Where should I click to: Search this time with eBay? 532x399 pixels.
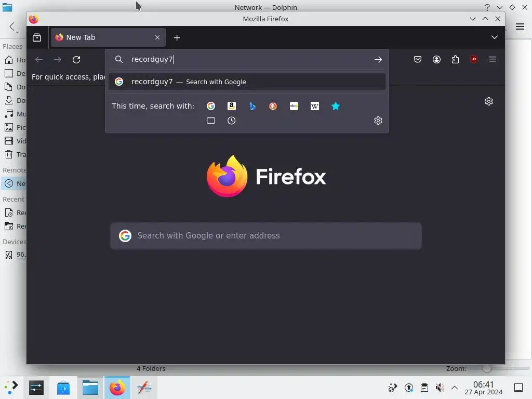pos(294,106)
